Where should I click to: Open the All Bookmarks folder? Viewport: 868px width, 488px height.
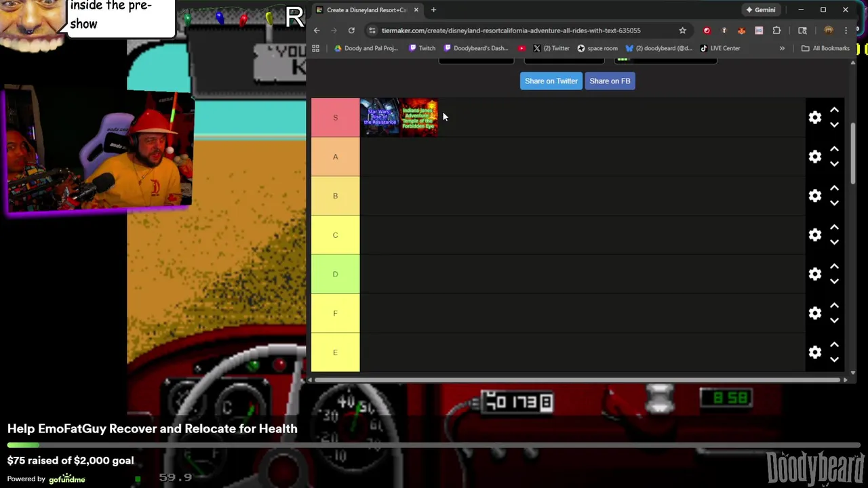825,48
